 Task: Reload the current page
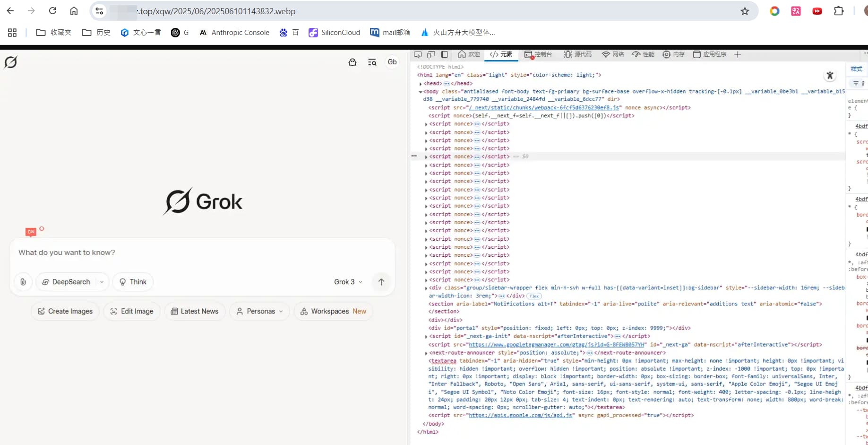tap(52, 11)
